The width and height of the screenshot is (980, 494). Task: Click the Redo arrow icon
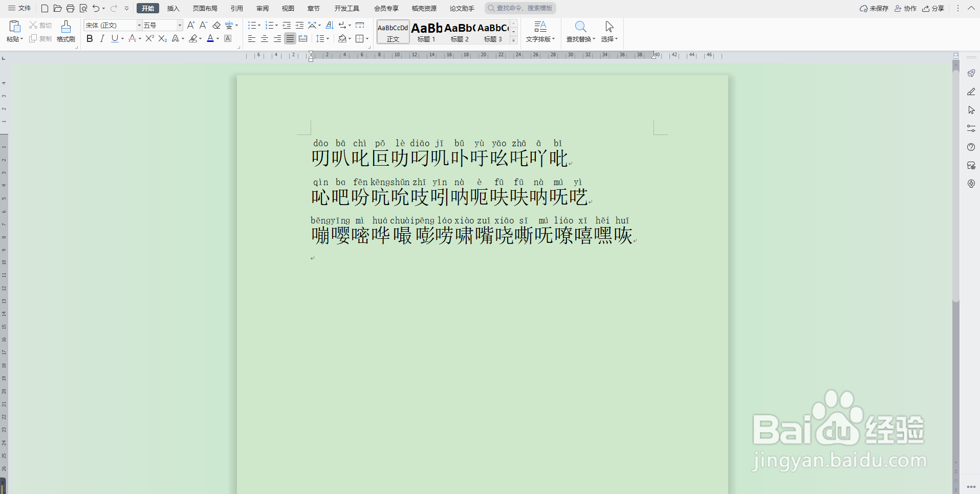click(114, 8)
